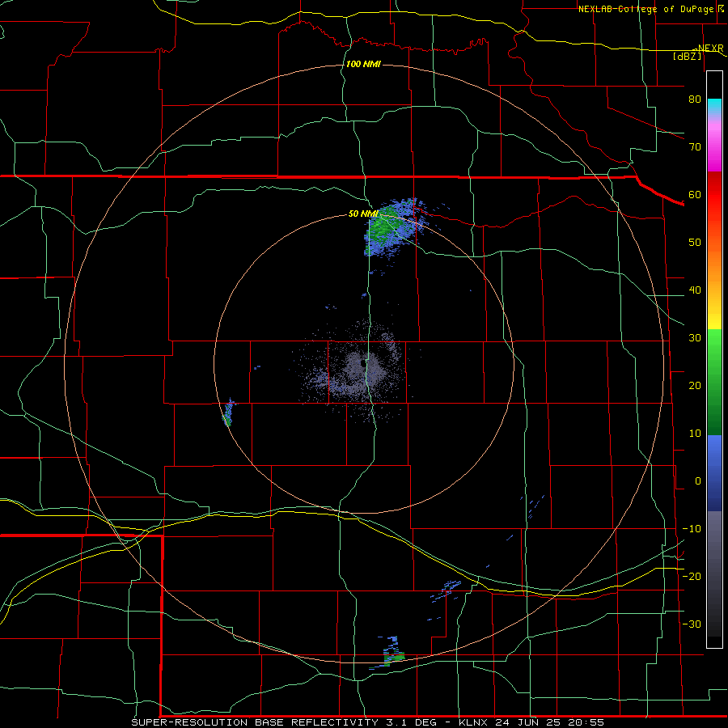
Task: Click the NEXR label near the legend
Action: tap(711, 48)
